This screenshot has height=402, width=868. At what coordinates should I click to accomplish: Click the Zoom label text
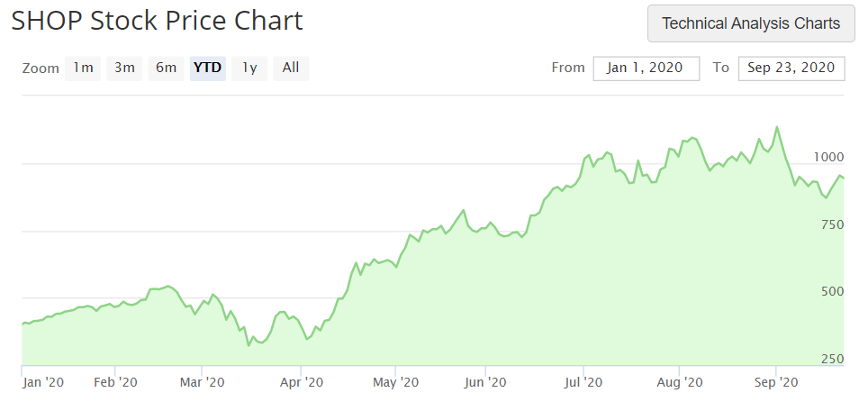pyautogui.click(x=41, y=69)
